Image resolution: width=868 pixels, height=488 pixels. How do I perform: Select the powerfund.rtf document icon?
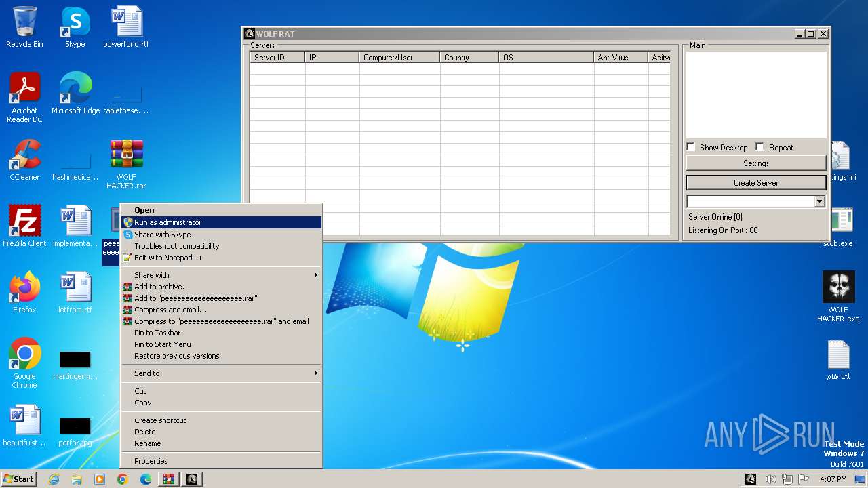point(126,27)
